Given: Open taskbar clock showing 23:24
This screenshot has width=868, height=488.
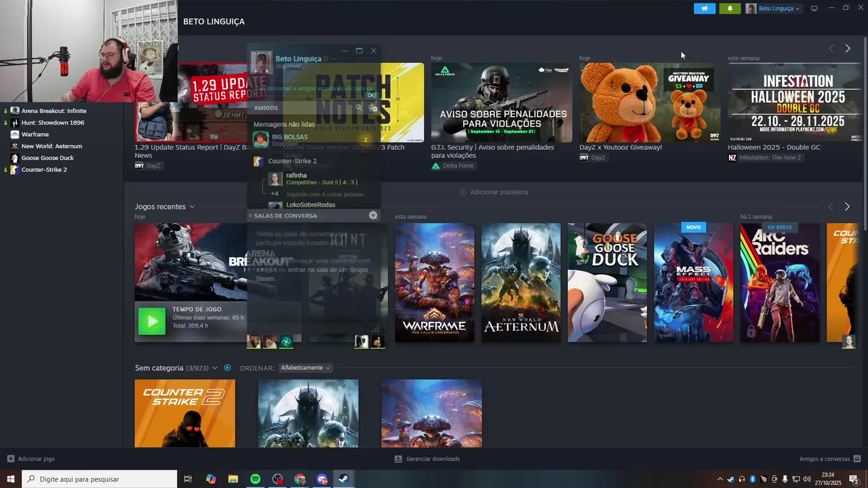Looking at the screenshot, I should pos(829,479).
